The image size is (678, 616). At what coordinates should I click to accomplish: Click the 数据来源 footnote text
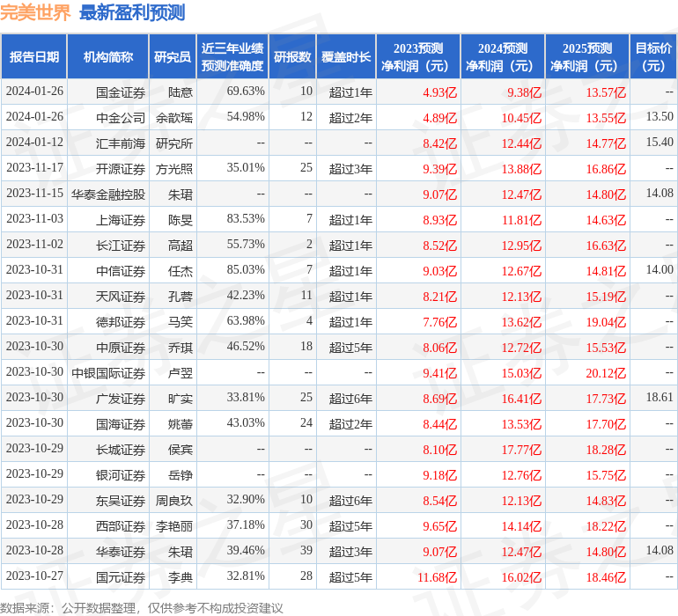pos(142,608)
